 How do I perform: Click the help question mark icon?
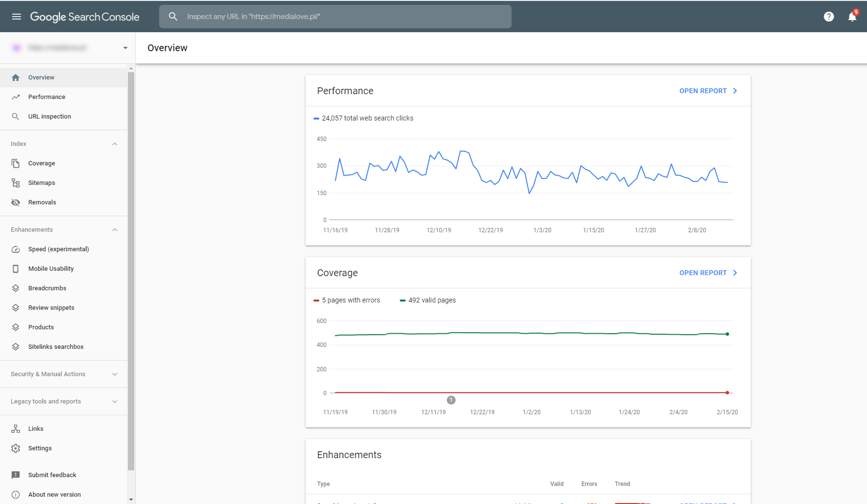pos(828,17)
